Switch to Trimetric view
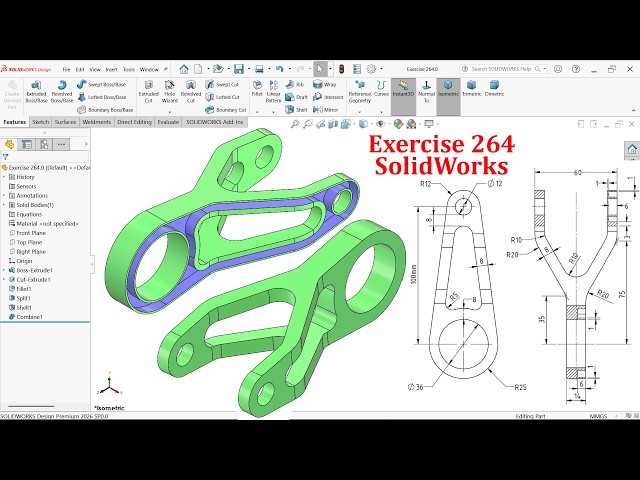Viewport: 640px width, 480px height. click(471, 89)
